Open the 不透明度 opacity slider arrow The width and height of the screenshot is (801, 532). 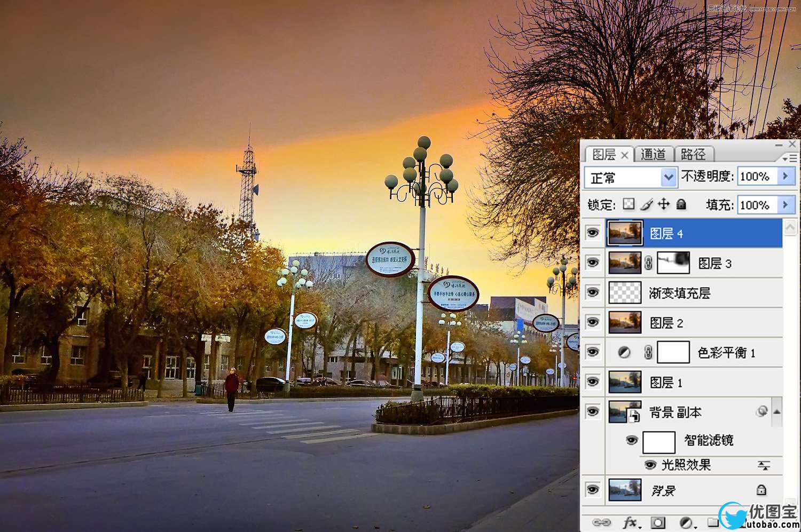(x=785, y=176)
